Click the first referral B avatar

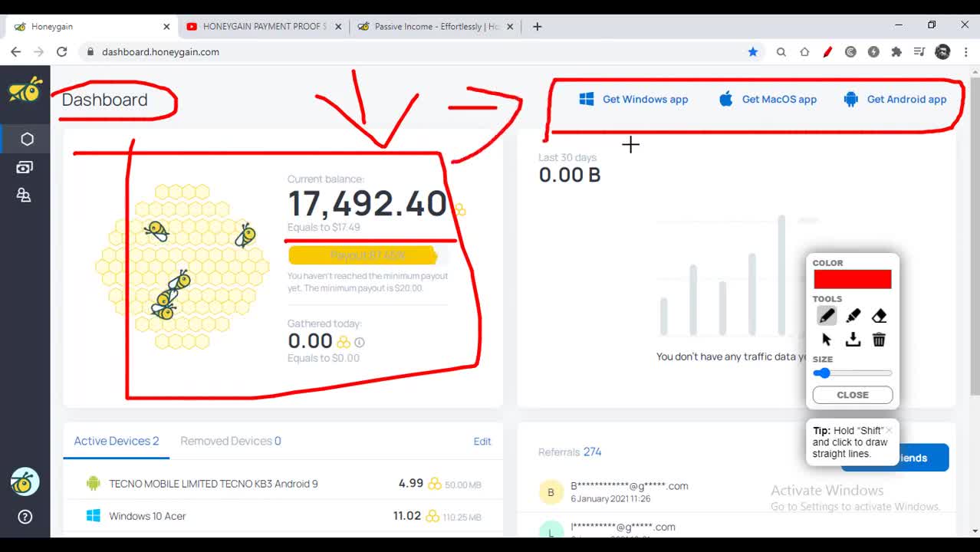[551, 492]
